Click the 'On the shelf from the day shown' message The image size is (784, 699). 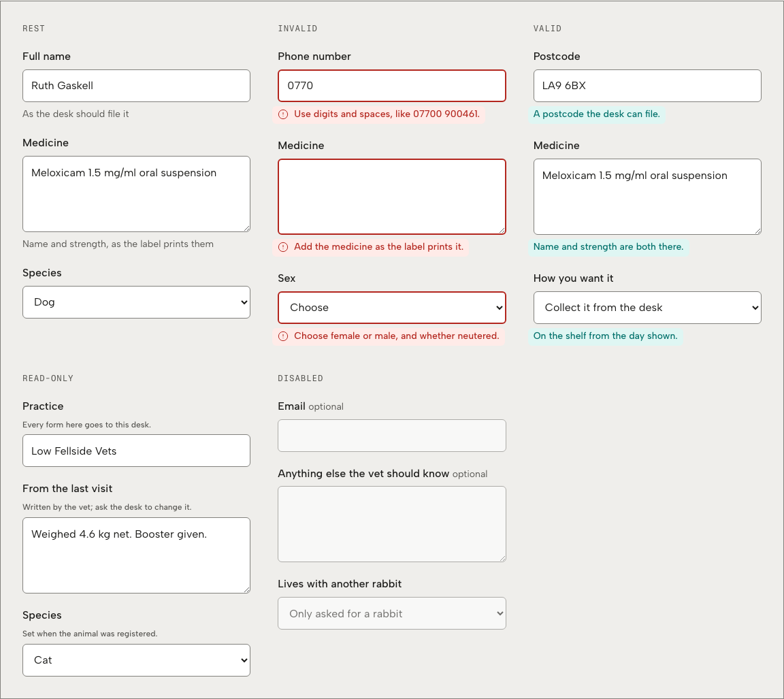606,336
